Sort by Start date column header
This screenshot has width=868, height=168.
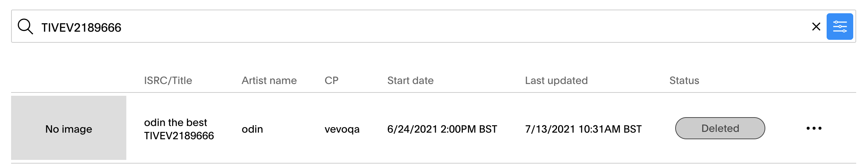pos(410,80)
